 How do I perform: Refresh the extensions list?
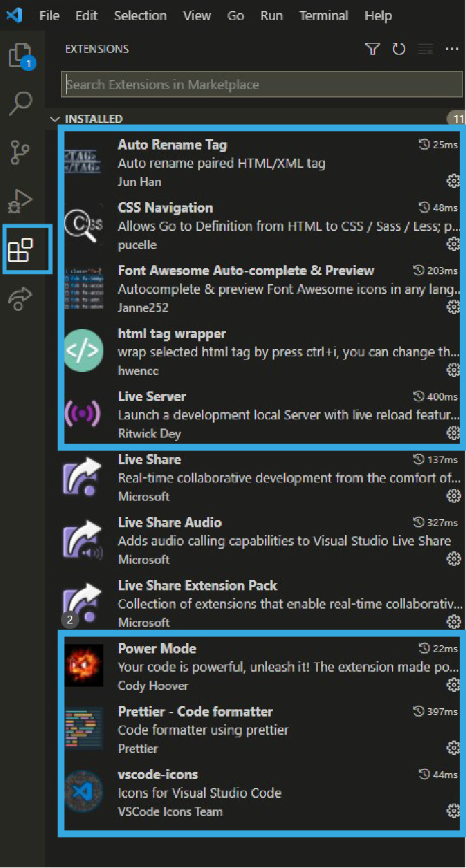(399, 49)
